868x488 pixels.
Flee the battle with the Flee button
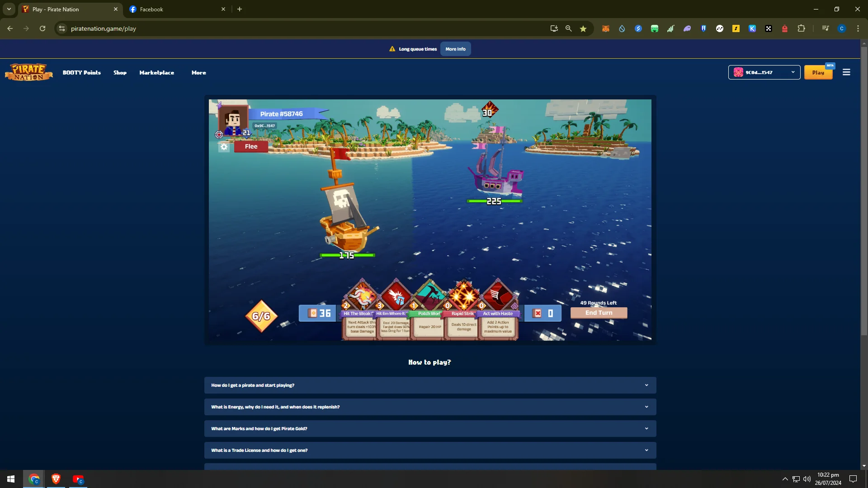point(251,146)
